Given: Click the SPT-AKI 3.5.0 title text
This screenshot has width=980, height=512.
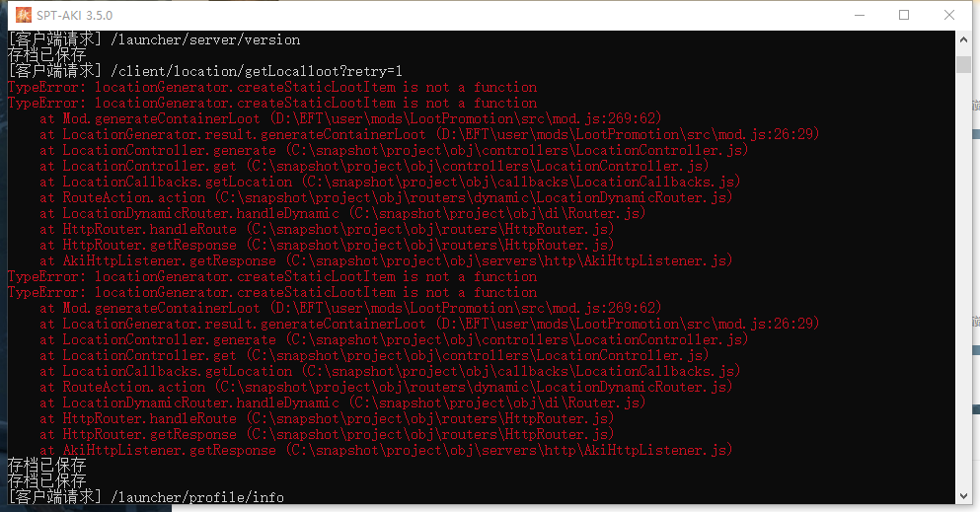Looking at the screenshot, I should [x=74, y=15].
